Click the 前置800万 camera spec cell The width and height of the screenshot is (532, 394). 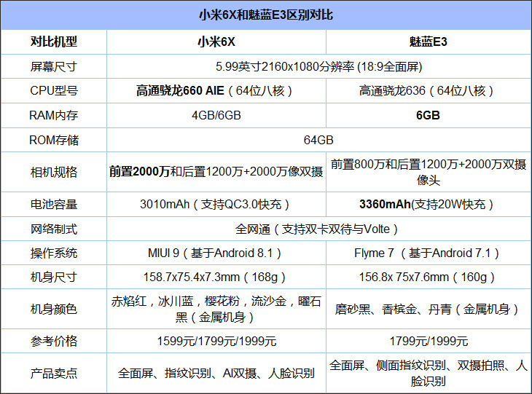(x=429, y=172)
